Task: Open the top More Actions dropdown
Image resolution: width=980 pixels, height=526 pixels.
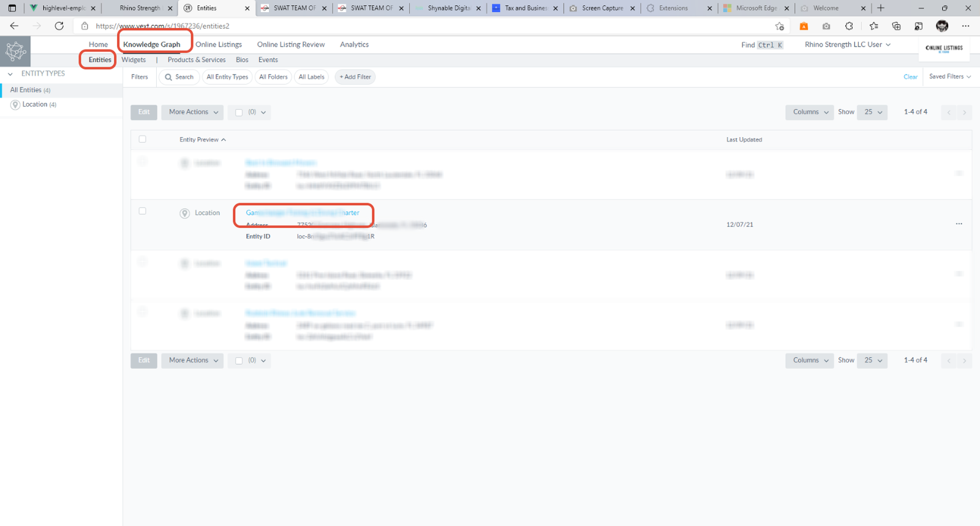Action: (x=194, y=112)
